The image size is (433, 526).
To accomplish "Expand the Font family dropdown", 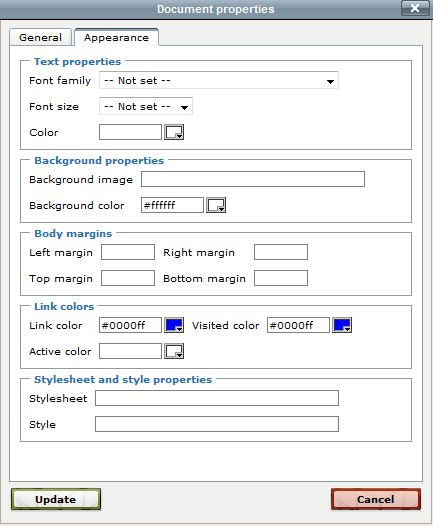I will (219, 81).
